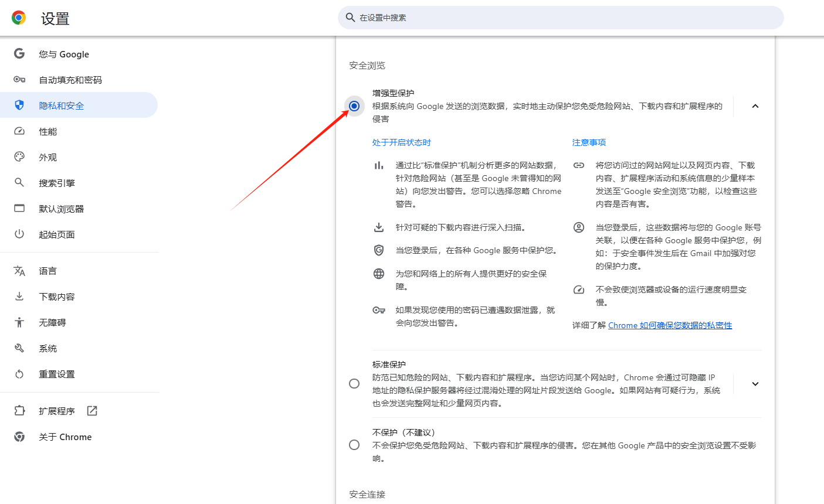Open link Chrome 如何确保您数据的私密性

pos(670,325)
